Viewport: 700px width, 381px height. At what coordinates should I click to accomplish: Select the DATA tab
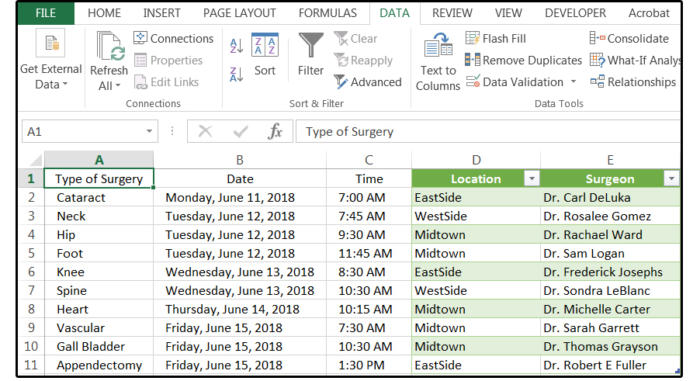[394, 13]
